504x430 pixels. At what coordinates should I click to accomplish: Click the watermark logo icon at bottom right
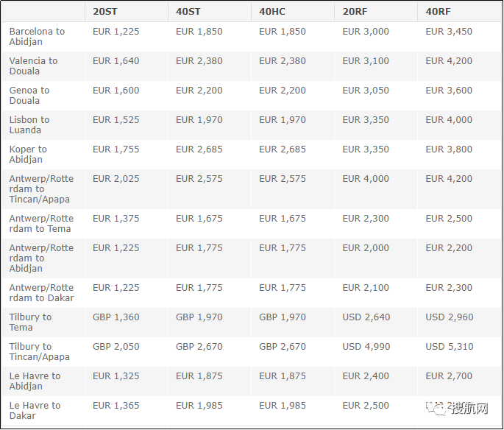438,409
